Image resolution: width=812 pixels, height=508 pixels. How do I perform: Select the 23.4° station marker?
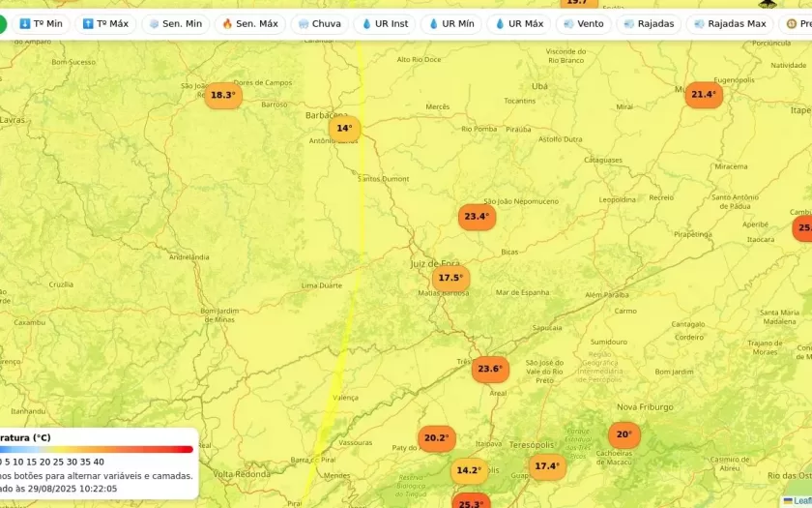pyautogui.click(x=477, y=217)
